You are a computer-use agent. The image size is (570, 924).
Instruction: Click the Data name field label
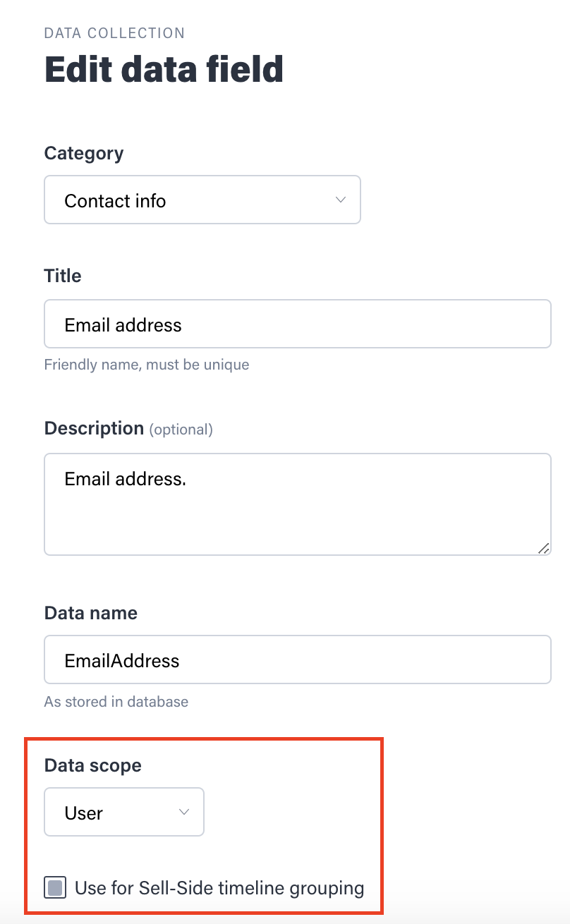[91, 613]
